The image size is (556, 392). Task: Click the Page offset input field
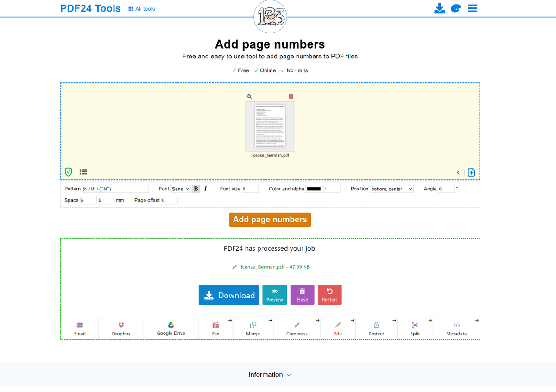tap(169, 200)
